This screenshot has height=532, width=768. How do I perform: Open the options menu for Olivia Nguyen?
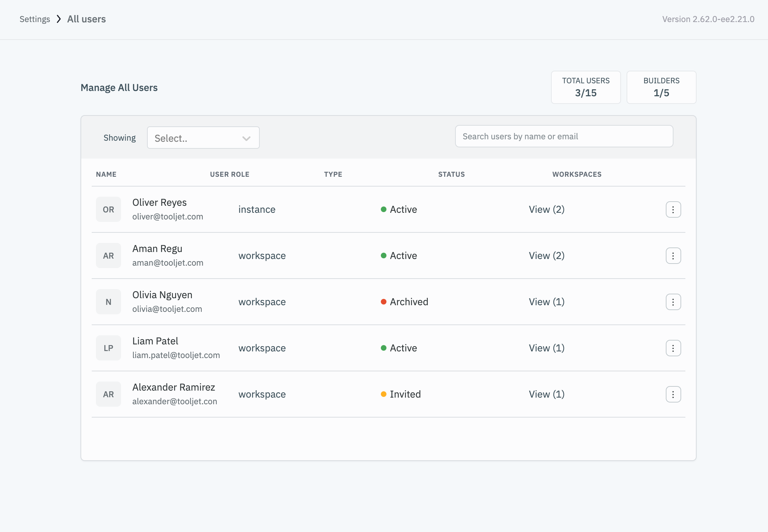(673, 302)
